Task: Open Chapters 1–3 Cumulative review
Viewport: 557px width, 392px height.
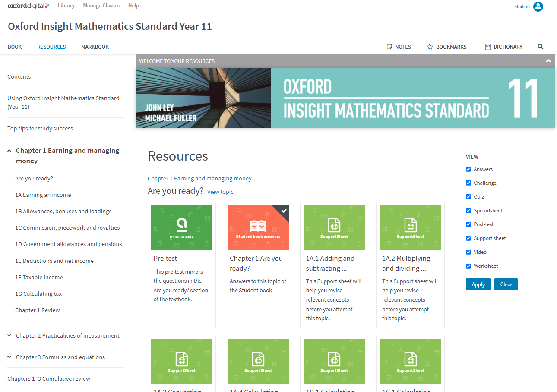Action: point(49,379)
